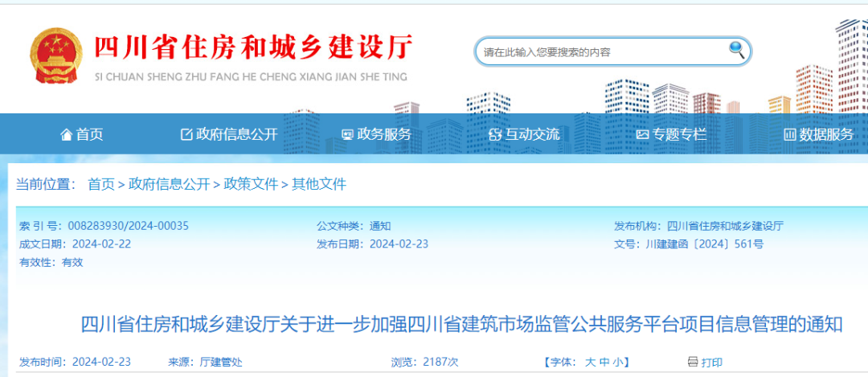Set font size to 大
This screenshot has width=868, height=377.
coord(590,363)
